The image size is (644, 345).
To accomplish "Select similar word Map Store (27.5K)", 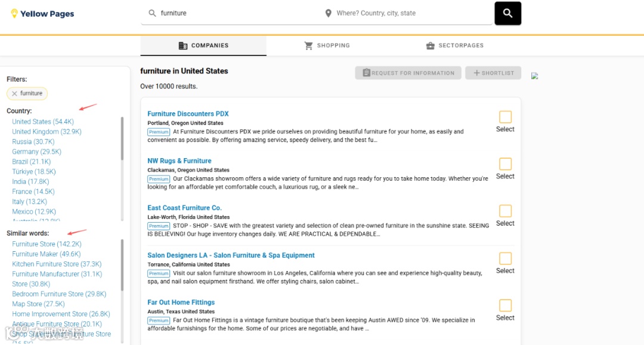I will pos(38,304).
